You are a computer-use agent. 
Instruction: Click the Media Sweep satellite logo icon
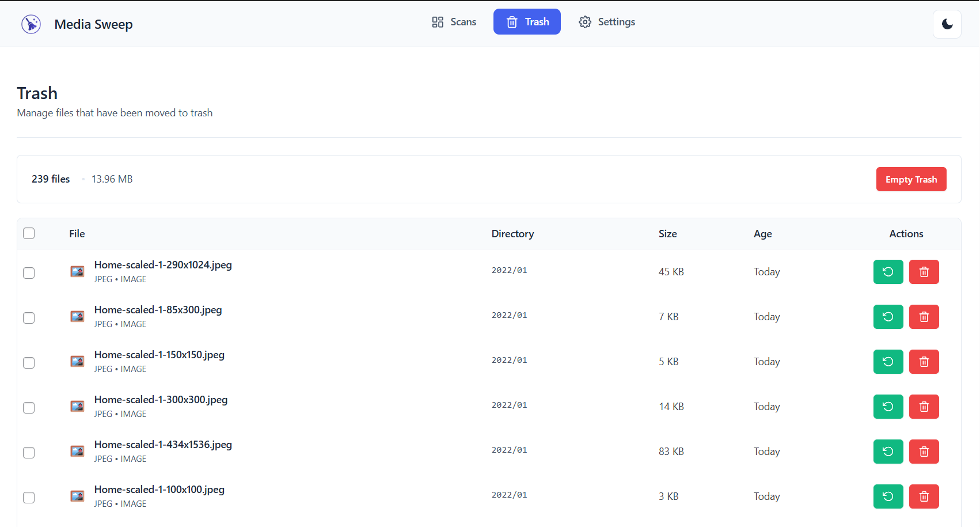coord(31,24)
